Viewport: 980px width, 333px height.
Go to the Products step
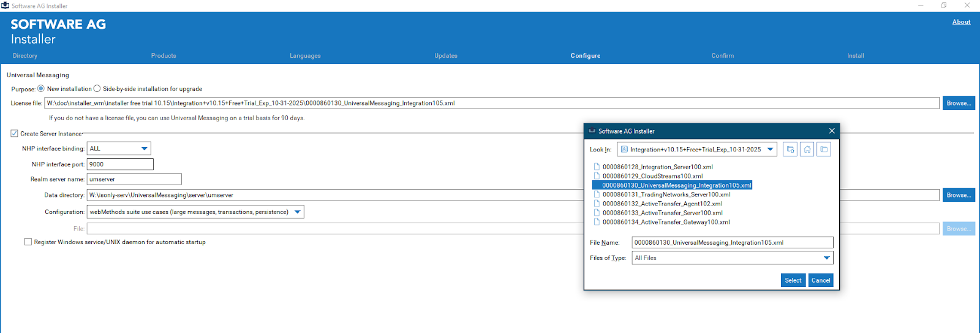click(164, 56)
